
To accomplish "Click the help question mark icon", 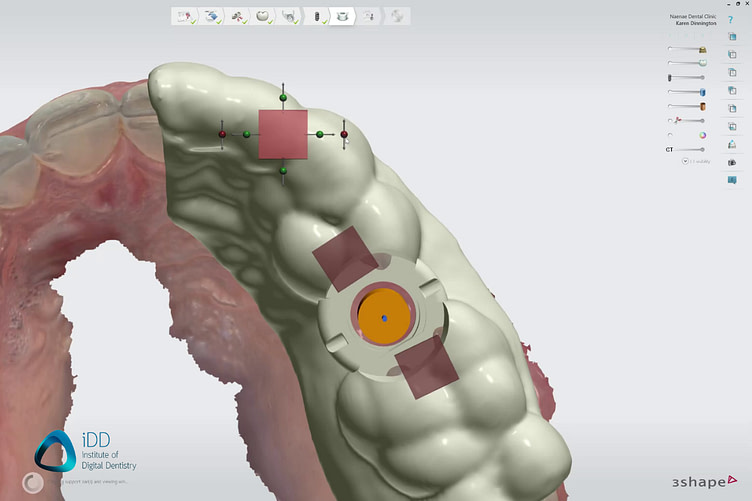I will [x=732, y=19].
